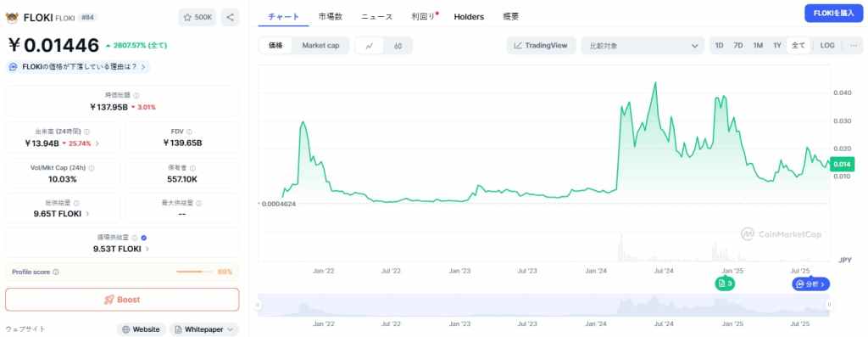Set chart range to 全て
This screenshot has width=868, height=337.
point(798,46)
